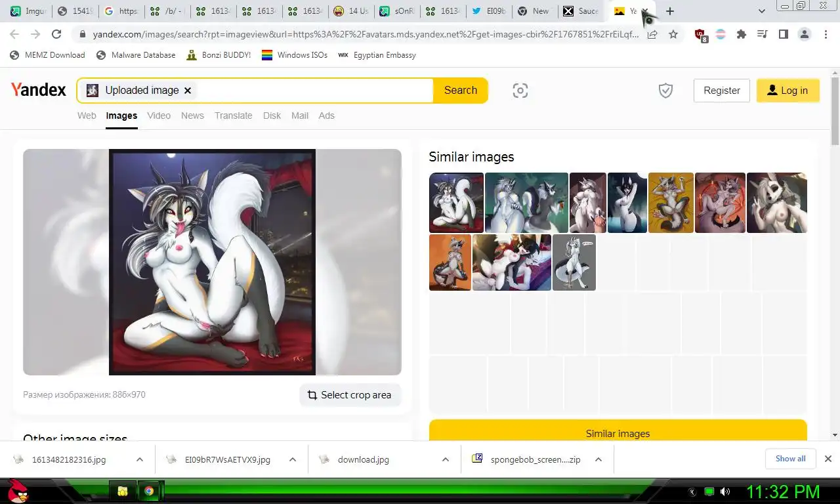The width and height of the screenshot is (840, 504).
Task: Click the yellow Search button
Action: click(x=461, y=91)
